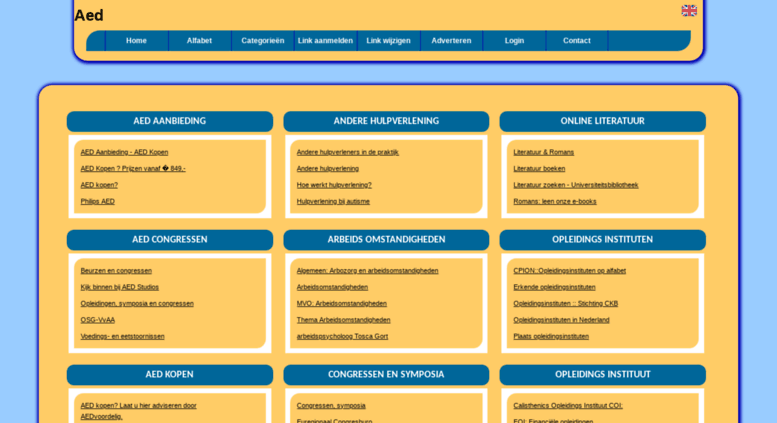Follow CPION::Opleidingsinstituten op alfabet link
Screen dimensions: 777x423
coord(569,270)
